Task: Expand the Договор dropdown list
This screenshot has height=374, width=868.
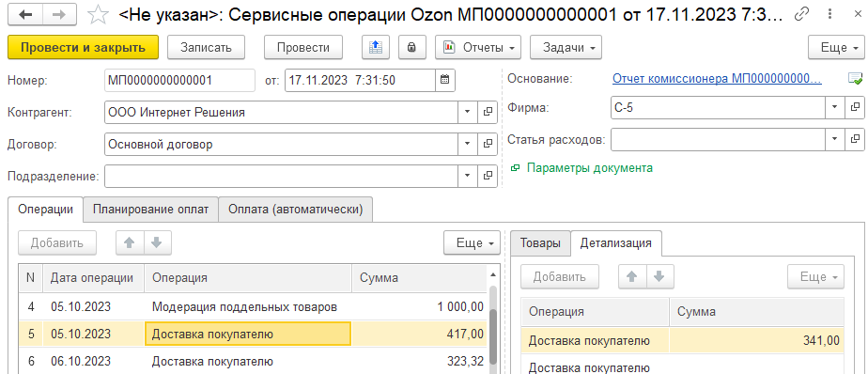Action: click(468, 144)
